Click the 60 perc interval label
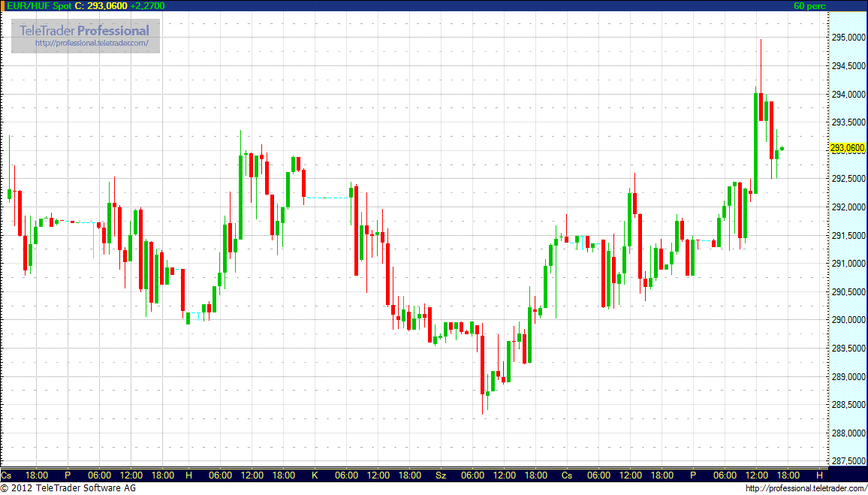The width and height of the screenshot is (868, 495). [809, 6]
